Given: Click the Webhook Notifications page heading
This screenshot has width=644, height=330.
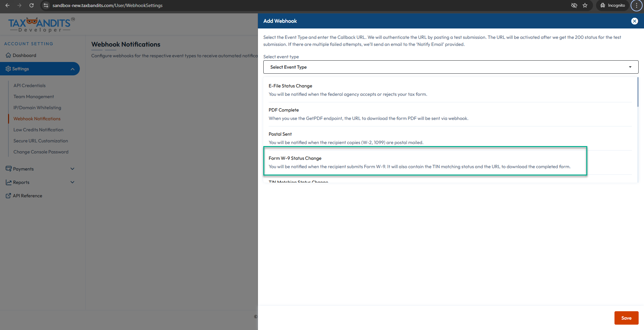Looking at the screenshot, I should 126,44.
